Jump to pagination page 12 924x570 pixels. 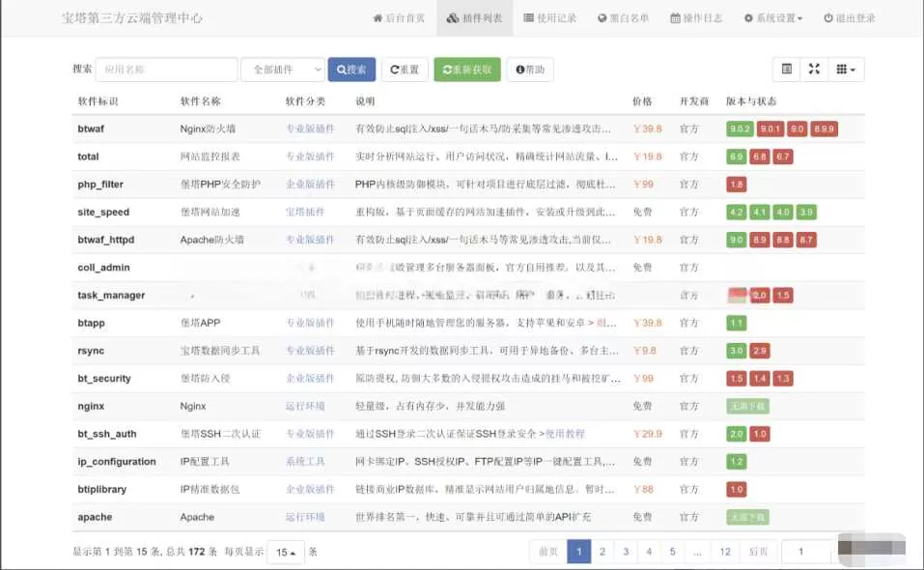(725, 552)
